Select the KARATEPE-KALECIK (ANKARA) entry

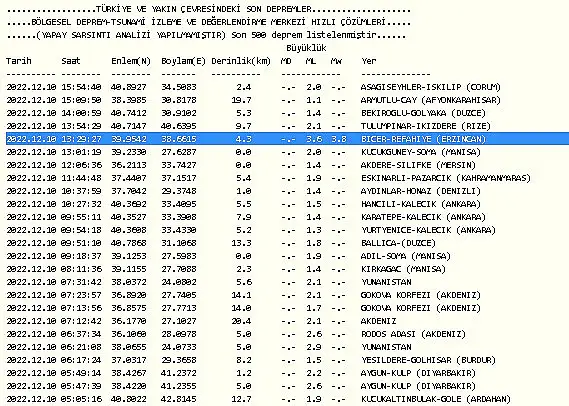423,217
